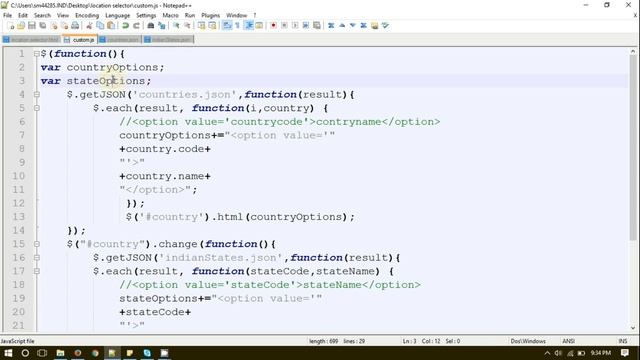Collapse the fold marker on line 1
This screenshot has width=640, height=360.
(37, 54)
